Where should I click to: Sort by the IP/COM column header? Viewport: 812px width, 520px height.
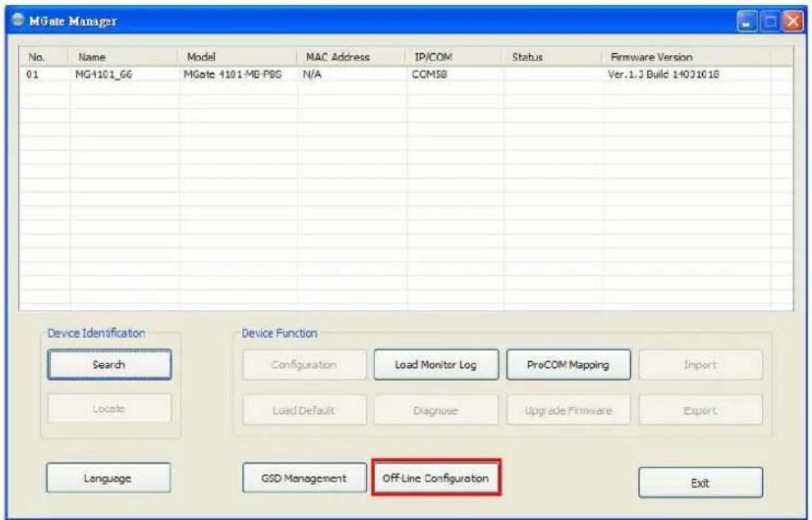point(454,57)
